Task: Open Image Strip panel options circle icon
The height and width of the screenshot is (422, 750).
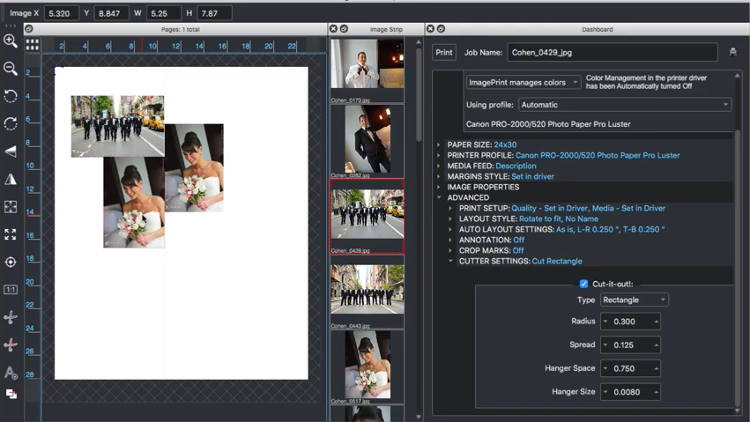Action: point(344,29)
